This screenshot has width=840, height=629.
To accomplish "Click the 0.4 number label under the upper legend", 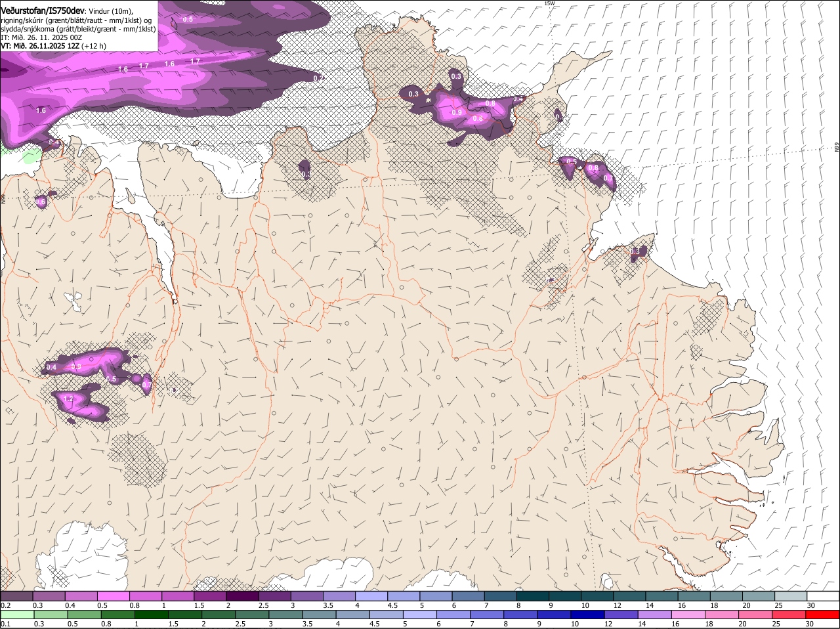I will 70,605.
